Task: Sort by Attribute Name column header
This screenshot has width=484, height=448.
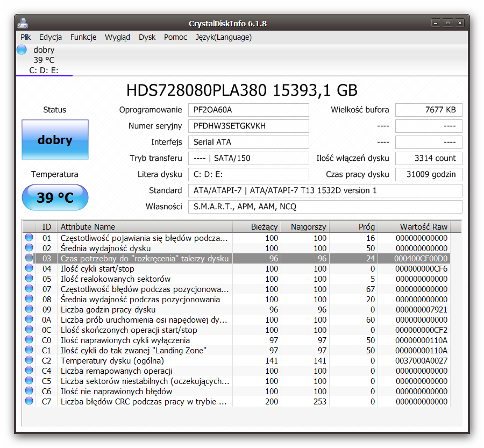Action: tap(145, 227)
